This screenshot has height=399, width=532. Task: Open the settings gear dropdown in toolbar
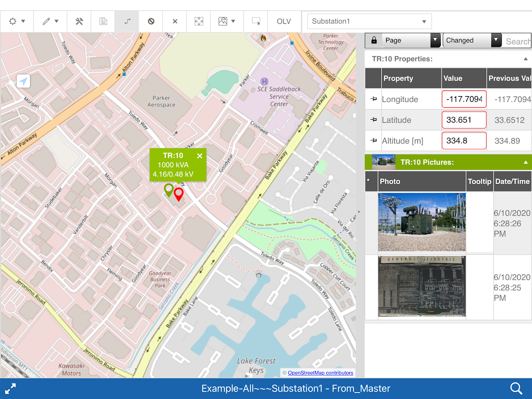click(x=17, y=21)
